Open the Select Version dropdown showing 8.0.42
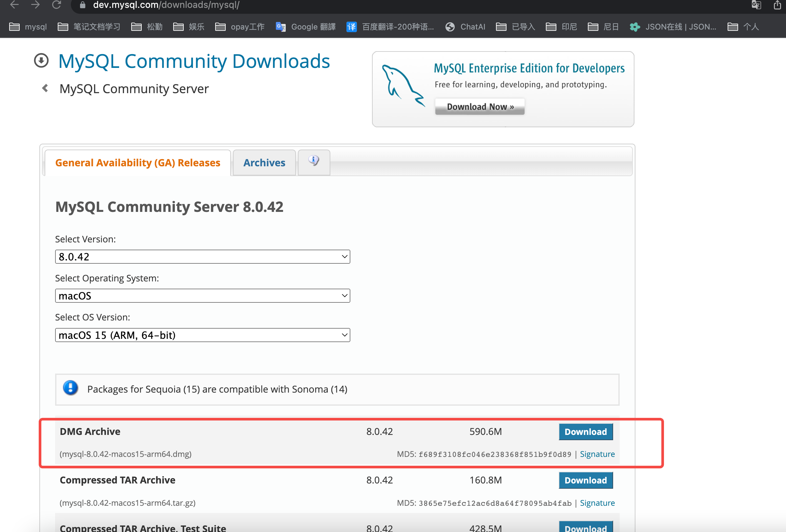This screenshot has width=786, height=532. [x=202, y=257]
